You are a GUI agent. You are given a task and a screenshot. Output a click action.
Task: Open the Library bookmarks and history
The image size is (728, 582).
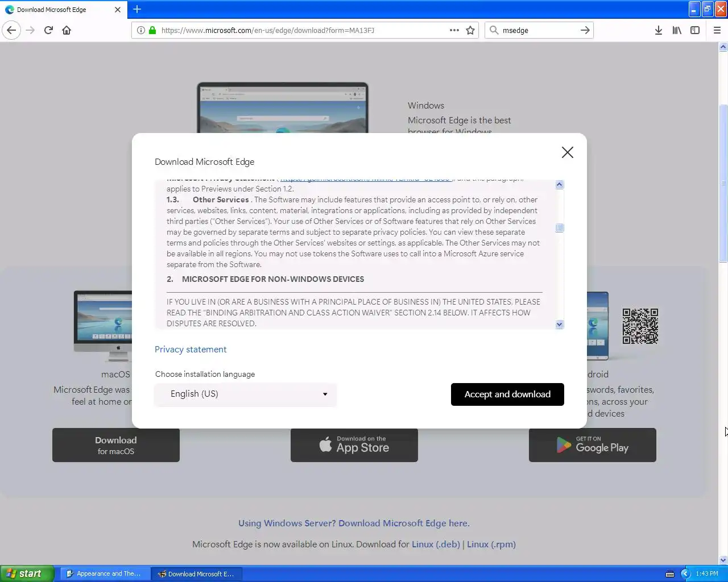tap(677, 30)
